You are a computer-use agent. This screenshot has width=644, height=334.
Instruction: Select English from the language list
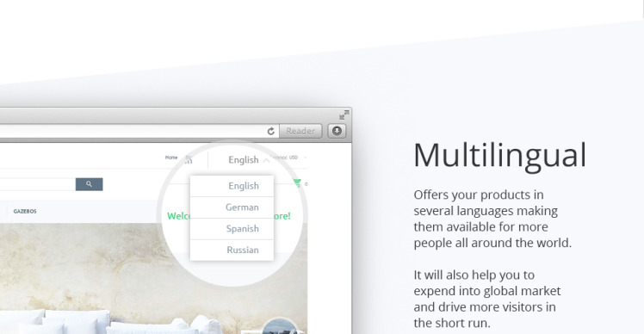coord(232,186)
